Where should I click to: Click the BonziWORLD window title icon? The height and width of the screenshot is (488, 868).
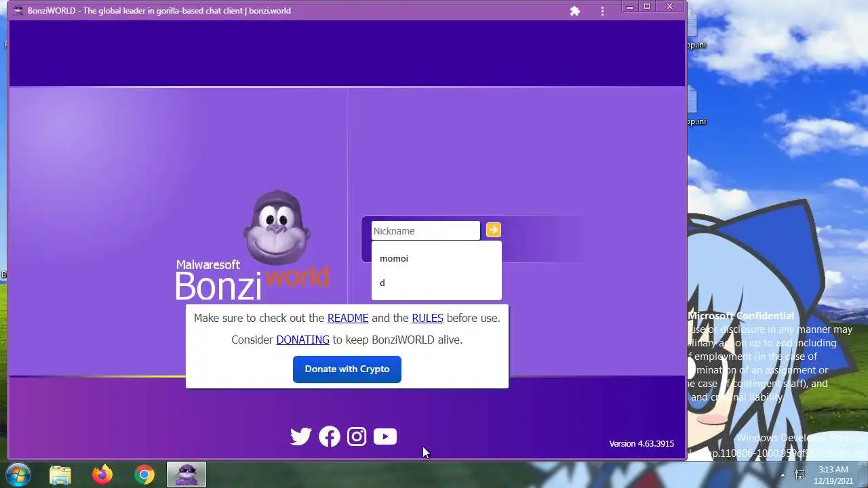tap(18, 11)
